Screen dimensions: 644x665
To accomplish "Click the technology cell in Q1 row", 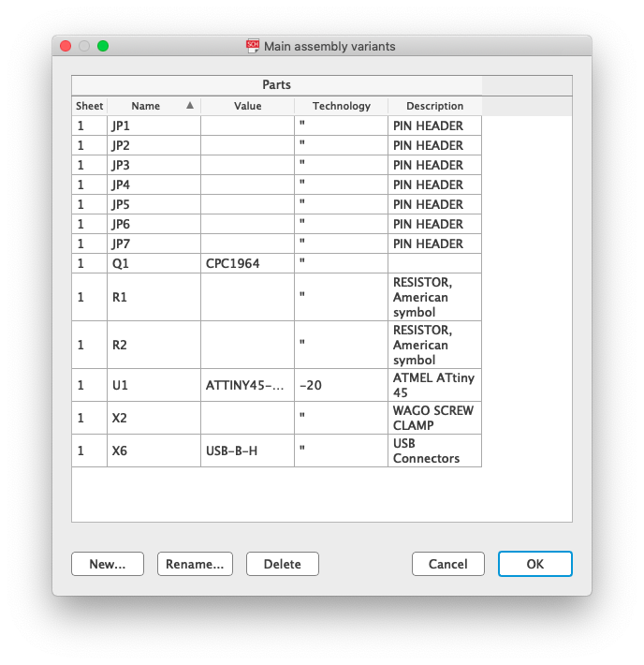I will point(342,263).
